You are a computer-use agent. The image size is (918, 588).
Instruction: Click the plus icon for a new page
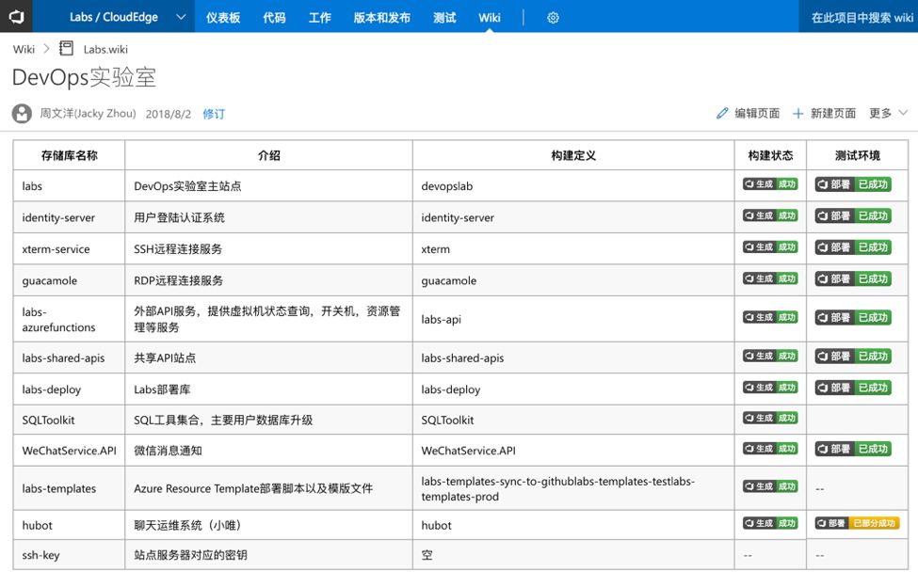click(x=797, y=114)
